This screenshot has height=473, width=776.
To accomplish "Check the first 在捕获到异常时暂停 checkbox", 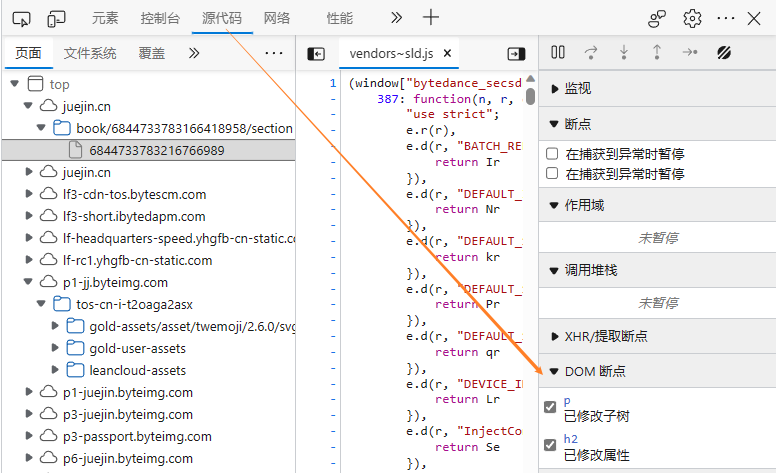I will pos(551,154).
